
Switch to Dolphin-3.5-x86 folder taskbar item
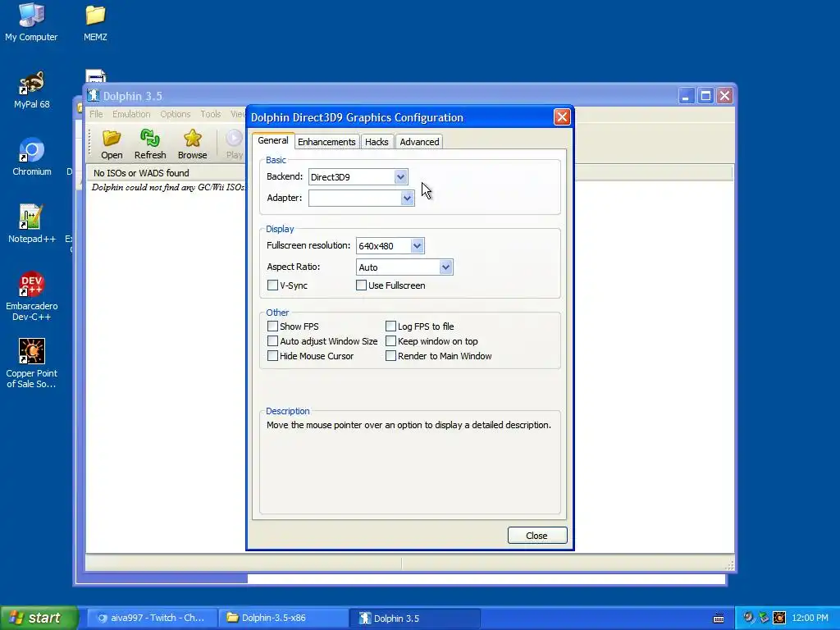[x=283, y=618]
